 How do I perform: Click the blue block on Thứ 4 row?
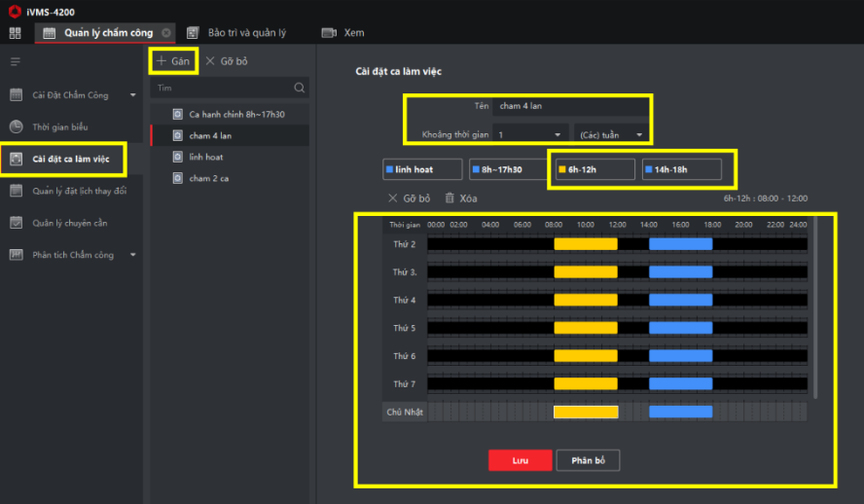click(680, 301)
